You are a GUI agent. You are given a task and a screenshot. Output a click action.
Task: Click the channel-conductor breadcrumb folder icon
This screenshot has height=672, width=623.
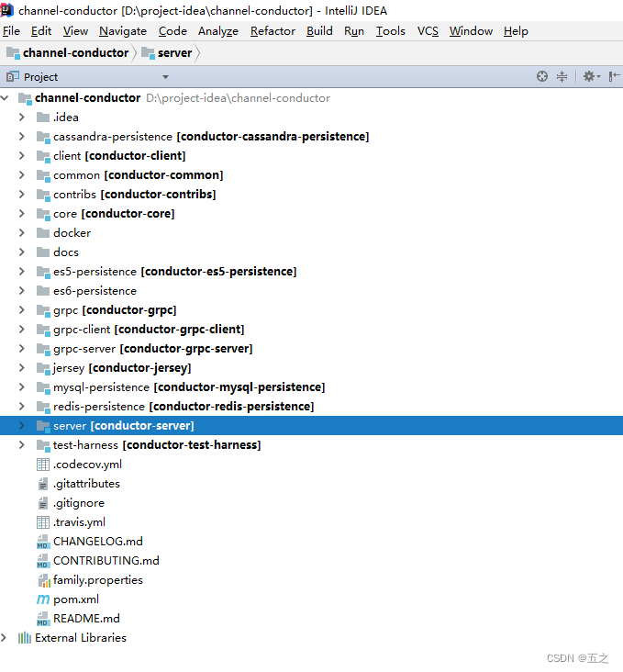coord(13,52)
